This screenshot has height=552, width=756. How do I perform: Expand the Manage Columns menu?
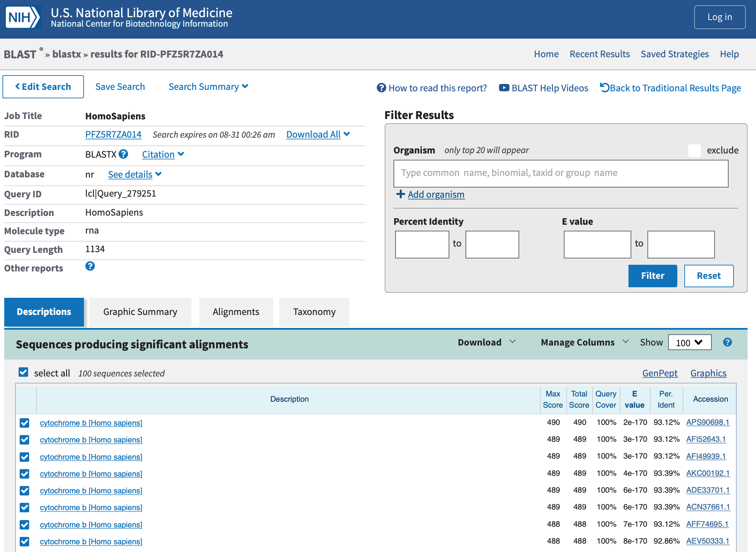(585, 342)
